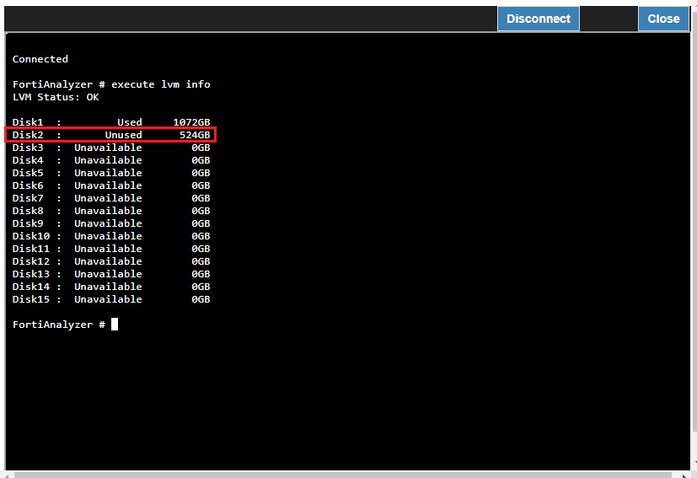Click the "LVM Status: OK" line
Viewport: 697px width, 478px height.
pyautogui.click(x=56, y=97)
